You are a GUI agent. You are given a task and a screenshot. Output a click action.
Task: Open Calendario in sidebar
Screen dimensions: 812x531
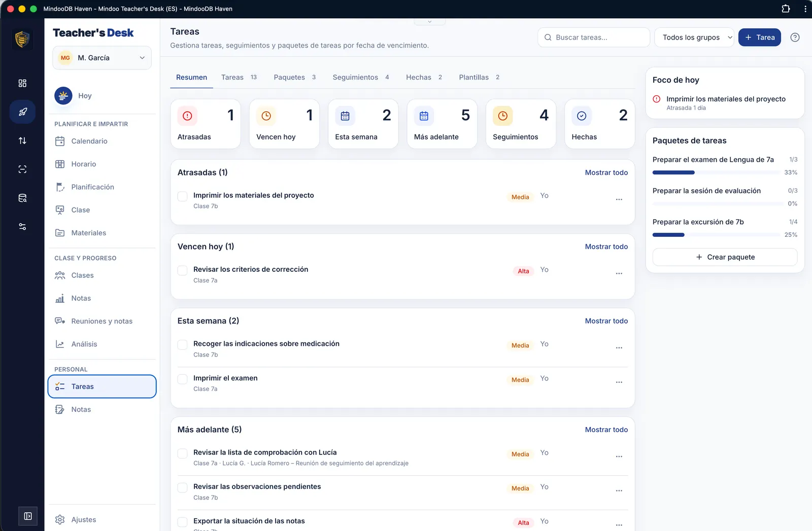click(102, 141)
